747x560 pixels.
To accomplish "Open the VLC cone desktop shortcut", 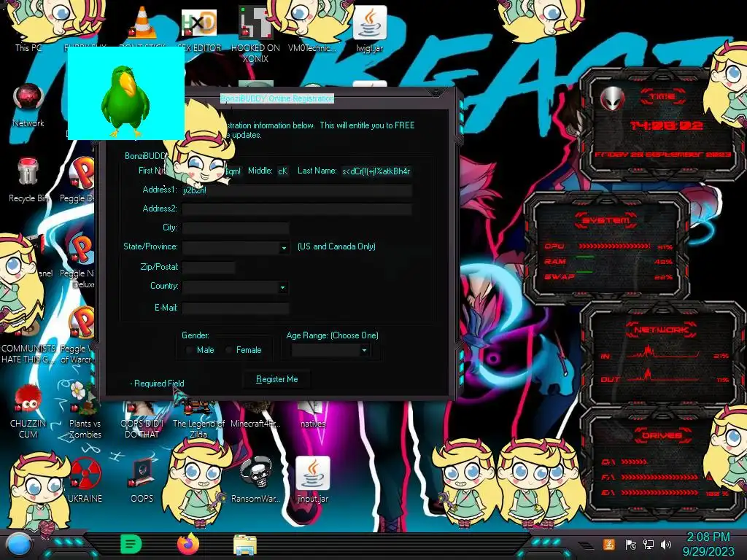I will tap(142, 23).
